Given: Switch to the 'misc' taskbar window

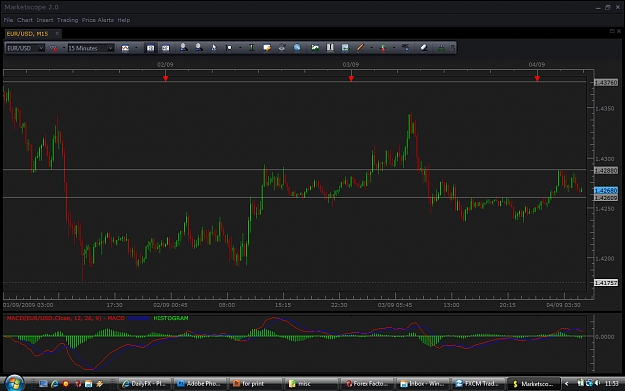Looking at the screenshot, I should (312, 383).
